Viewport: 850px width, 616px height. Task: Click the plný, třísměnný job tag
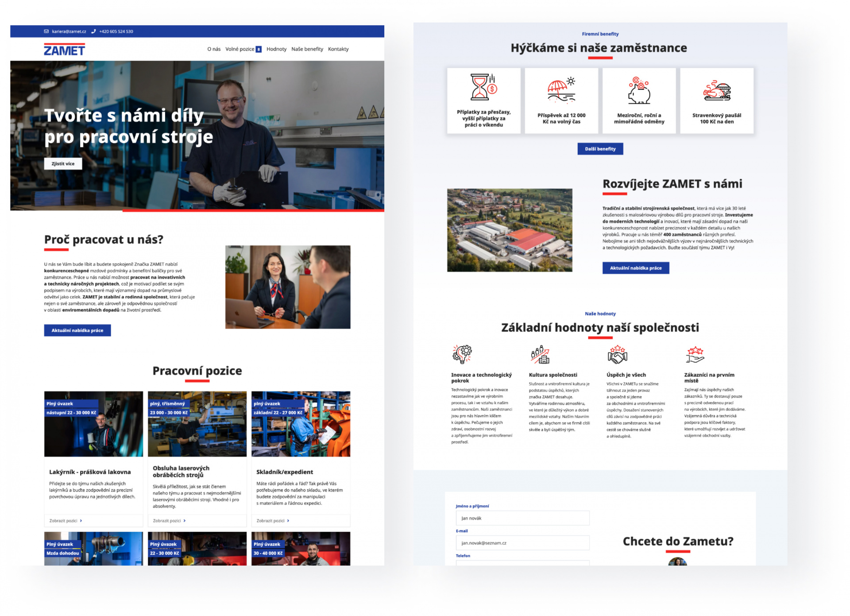tap(167, 404)
